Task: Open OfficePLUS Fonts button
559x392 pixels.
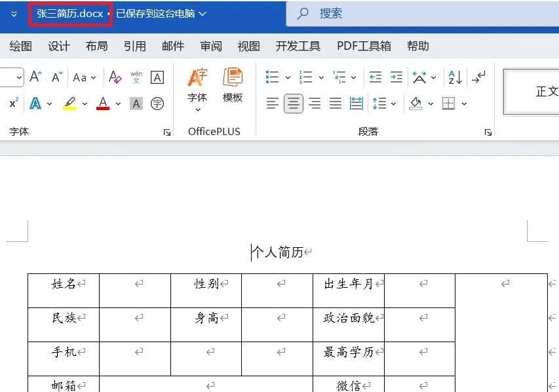Action: pos(197,89)
